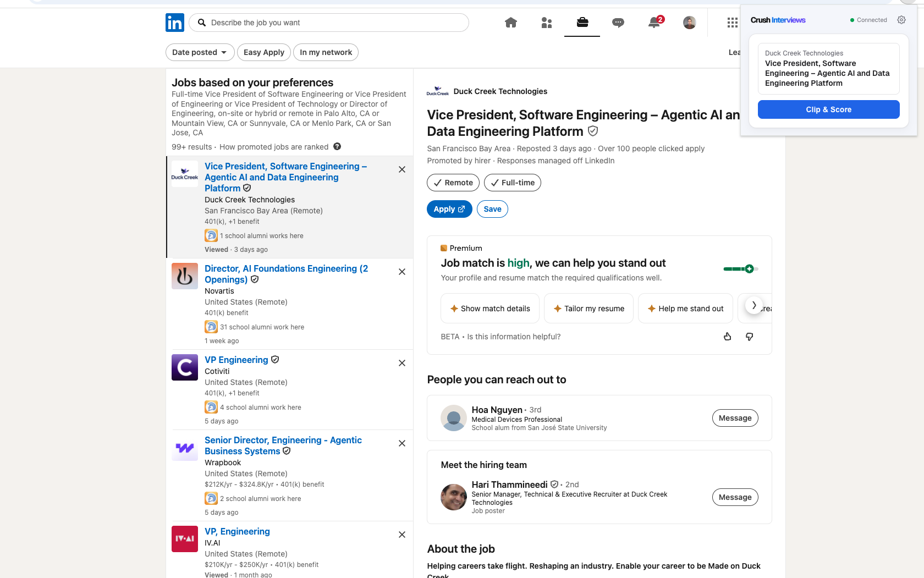Click Tailor my resume

(588, 309)
